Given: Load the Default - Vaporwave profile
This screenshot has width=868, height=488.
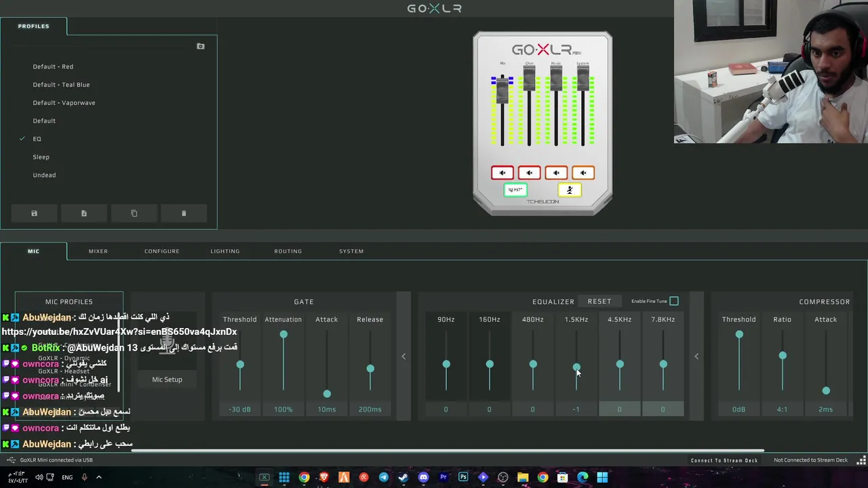Looking at the screenshot, I should coord(64,102).
